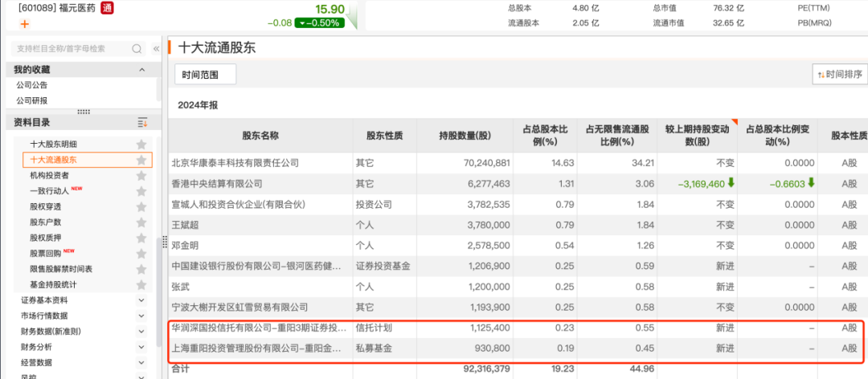Select 一致行动人 in the directory

49,191
